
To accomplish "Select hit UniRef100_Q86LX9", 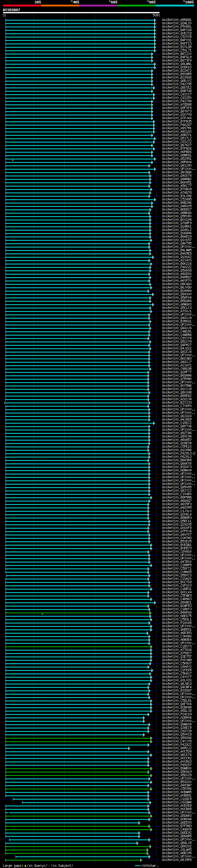I will point(176,843).
